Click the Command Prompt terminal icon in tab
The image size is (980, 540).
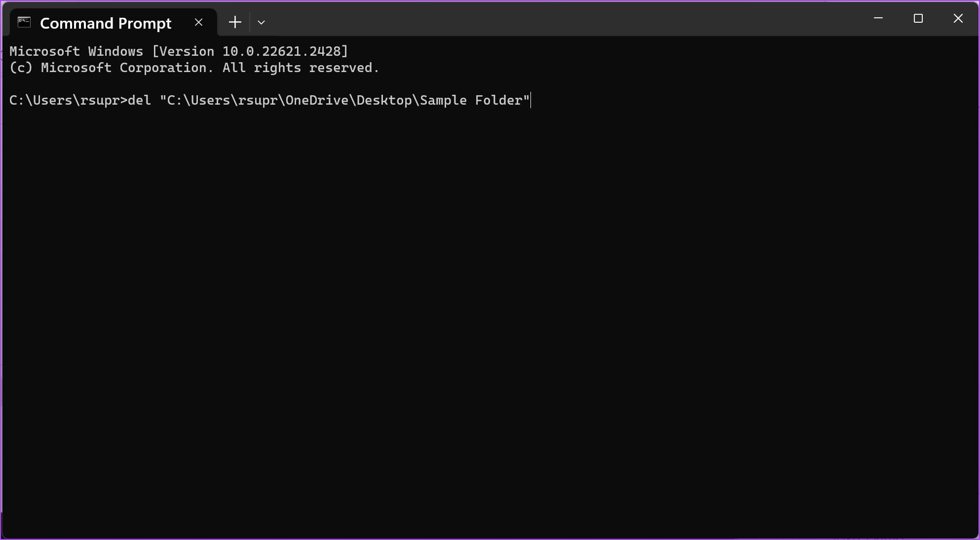pyautogui.click(x=24, y=22)
